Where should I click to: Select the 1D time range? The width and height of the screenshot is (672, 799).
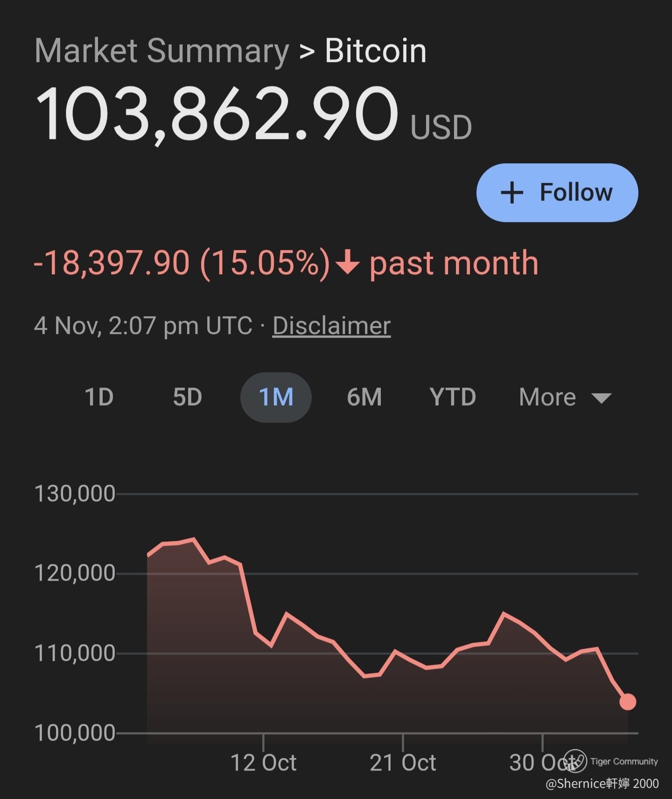99,397
